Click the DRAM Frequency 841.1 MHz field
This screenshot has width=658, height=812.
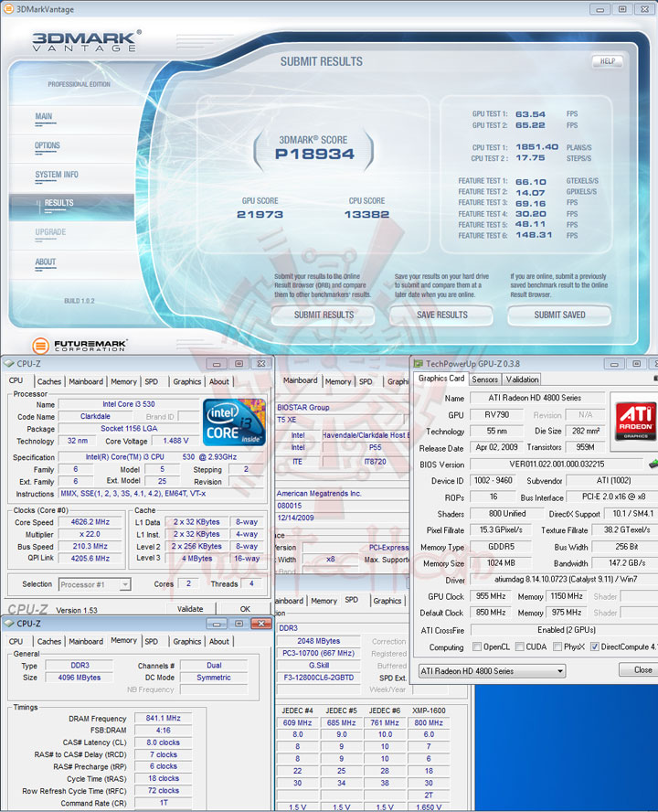pyautogui.click(x=163, y=718)
